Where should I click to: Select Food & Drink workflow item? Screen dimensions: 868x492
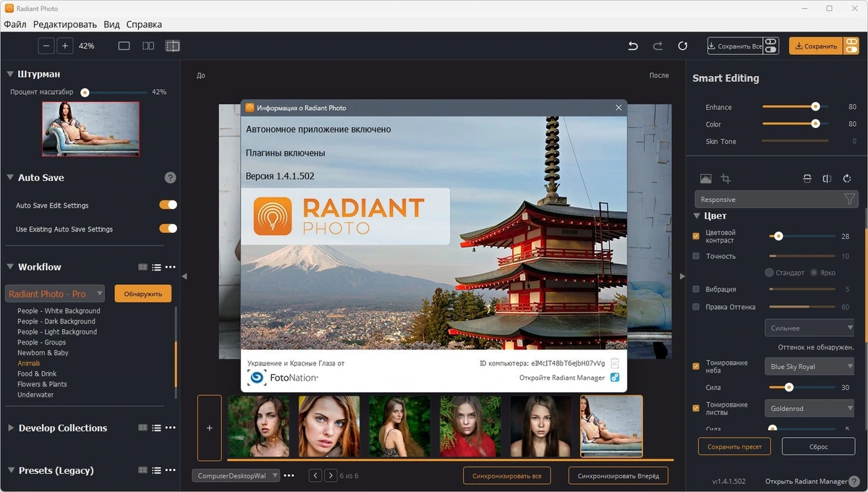click(35, 374)
